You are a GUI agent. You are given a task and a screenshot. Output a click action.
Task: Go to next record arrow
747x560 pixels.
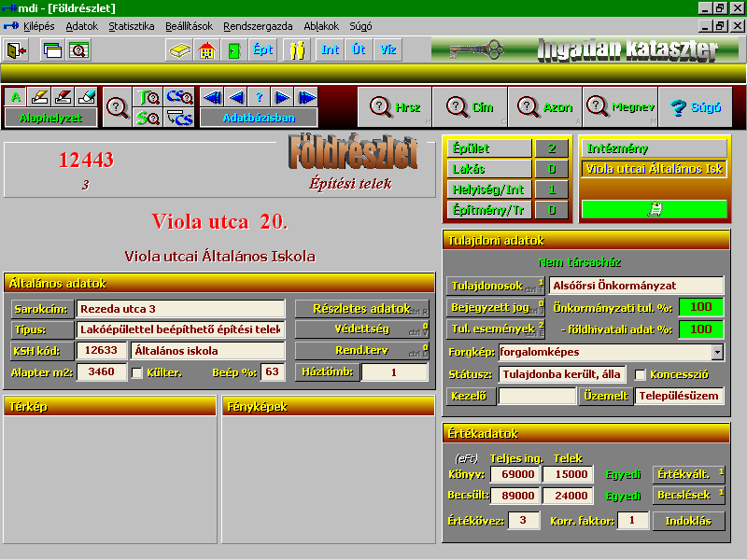point(283,98)
